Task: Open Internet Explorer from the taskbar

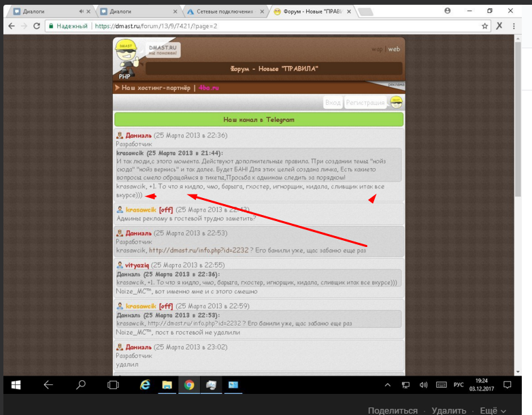Action: click(145, 384)
